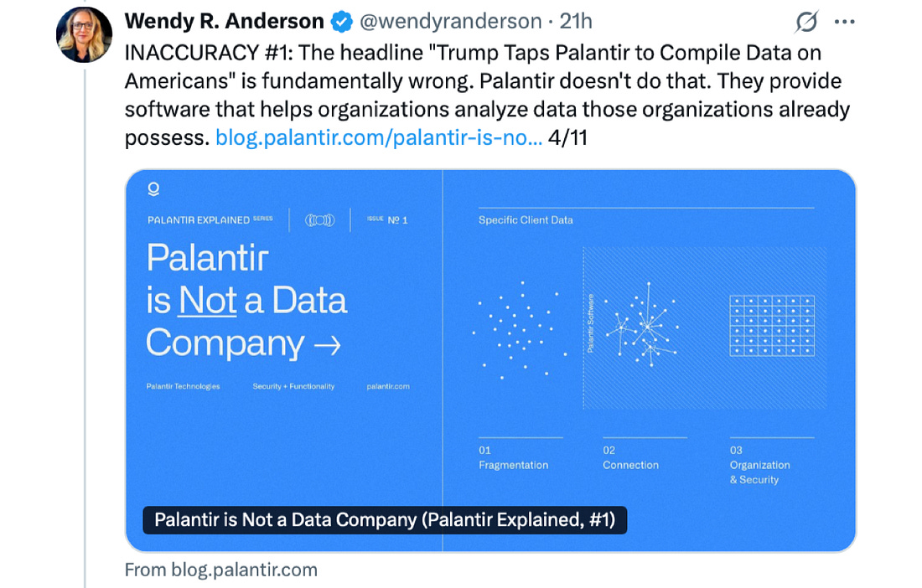Open the blog.palantir.com link in the post
Screen dimensions: 922x588
378,137
